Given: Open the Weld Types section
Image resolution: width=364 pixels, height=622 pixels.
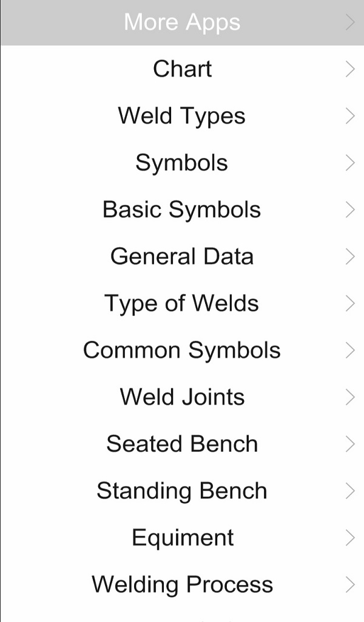Looking at the screenshot, I should point(182,115).
